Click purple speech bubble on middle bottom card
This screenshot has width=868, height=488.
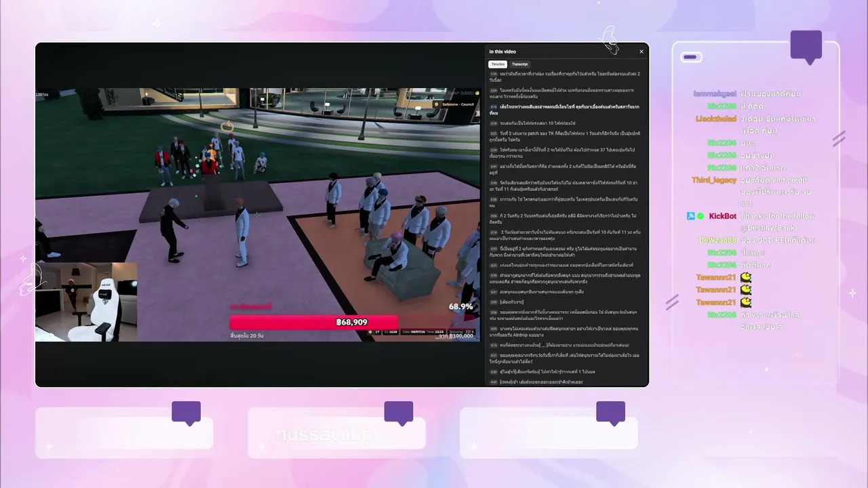pos(399,413)
